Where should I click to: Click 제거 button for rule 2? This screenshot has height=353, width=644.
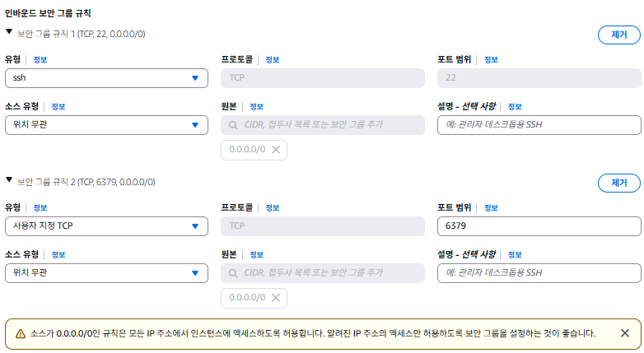coord(618,183)
